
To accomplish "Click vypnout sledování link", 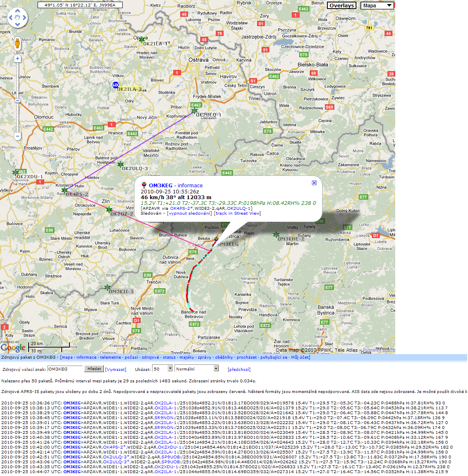I will coord(189,213).
